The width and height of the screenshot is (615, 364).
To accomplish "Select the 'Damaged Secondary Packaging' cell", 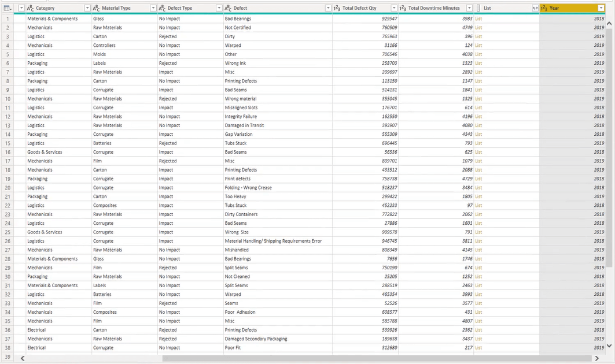I will pos(278,339).
